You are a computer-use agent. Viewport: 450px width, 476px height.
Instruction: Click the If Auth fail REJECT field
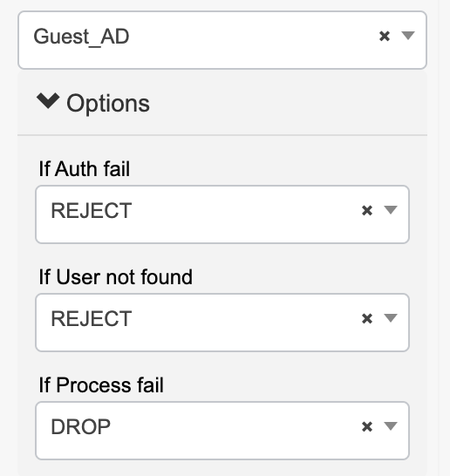222,214
